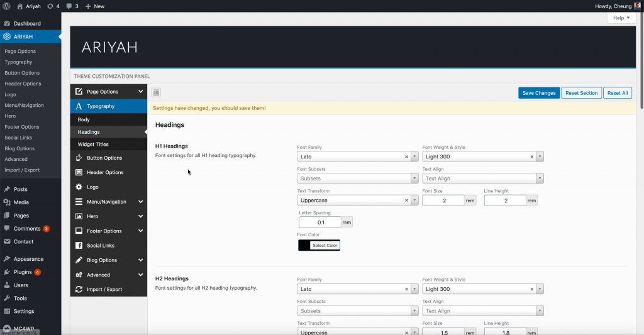Click the Logo gear icon
Screen dimensions: 644x335
(79, 187)
